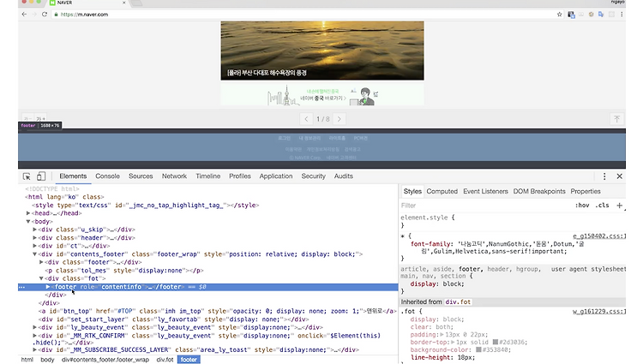Show next slide with right arrow
Image resolution: width=643 pixels, height=364 pixels.
(x=340, y=119)
